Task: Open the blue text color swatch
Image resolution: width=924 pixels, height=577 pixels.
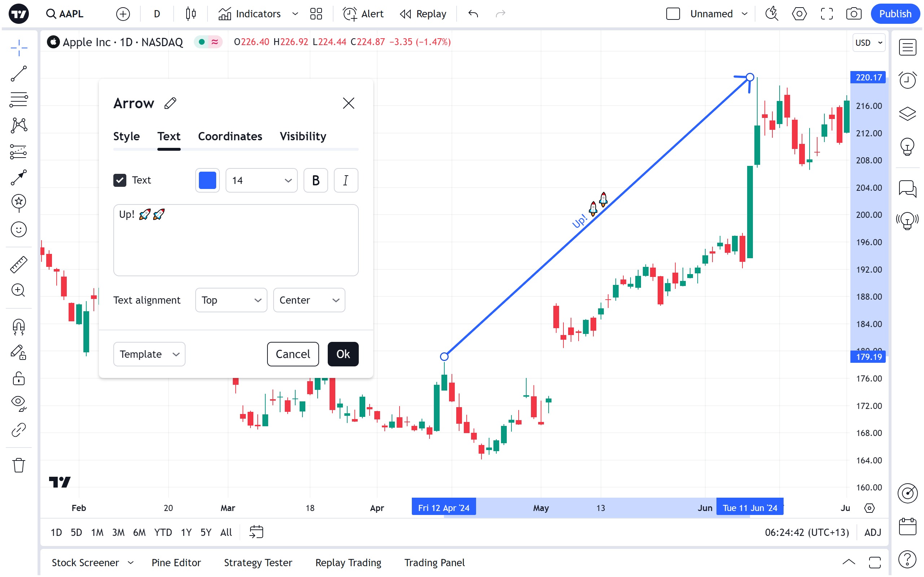Action: [x=207, y=181]
